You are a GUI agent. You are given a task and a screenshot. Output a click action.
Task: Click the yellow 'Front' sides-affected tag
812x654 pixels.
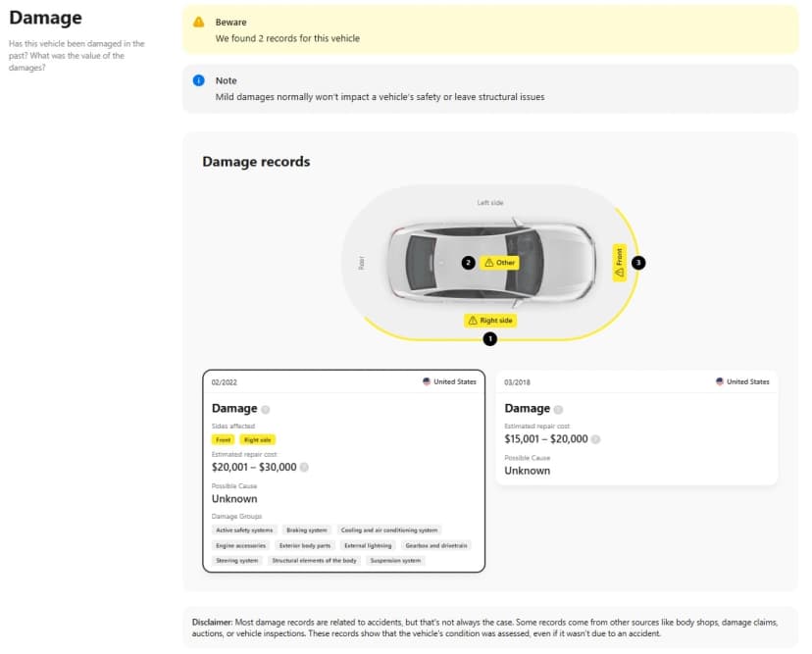pyautogui.click(x=223, y=440)
